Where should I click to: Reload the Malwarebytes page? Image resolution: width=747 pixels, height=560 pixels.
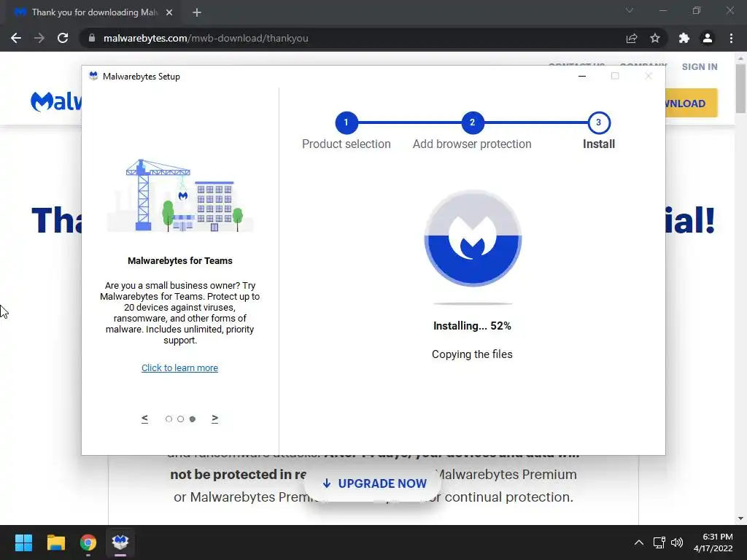[63, 38]
